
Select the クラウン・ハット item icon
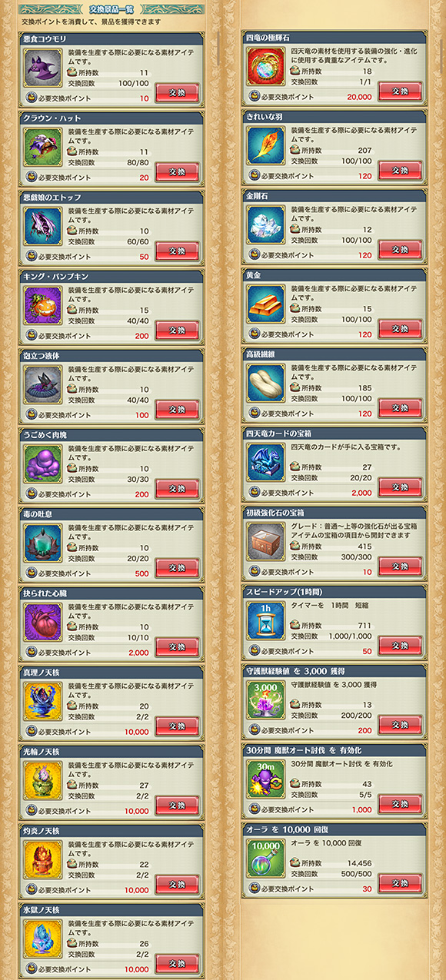tap(42, 147)
